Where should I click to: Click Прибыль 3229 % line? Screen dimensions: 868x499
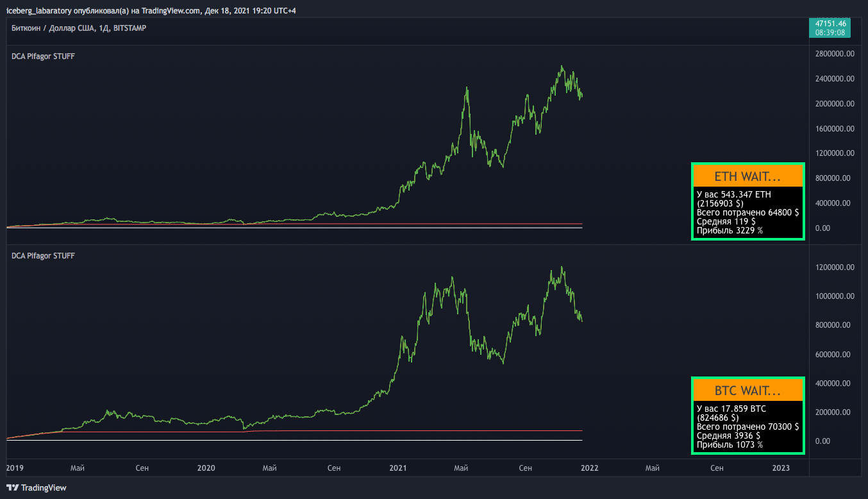pos(730,230)
